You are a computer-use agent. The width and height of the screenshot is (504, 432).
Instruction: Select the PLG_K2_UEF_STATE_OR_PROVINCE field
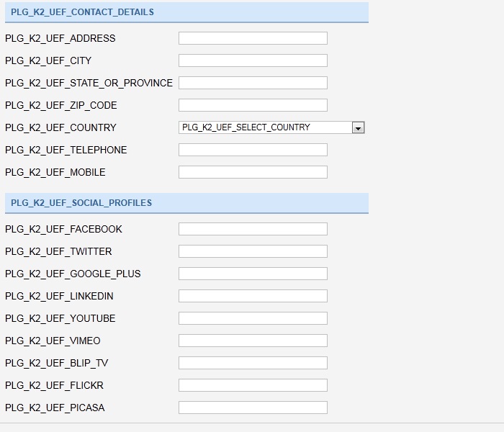(x=253, y=83)
